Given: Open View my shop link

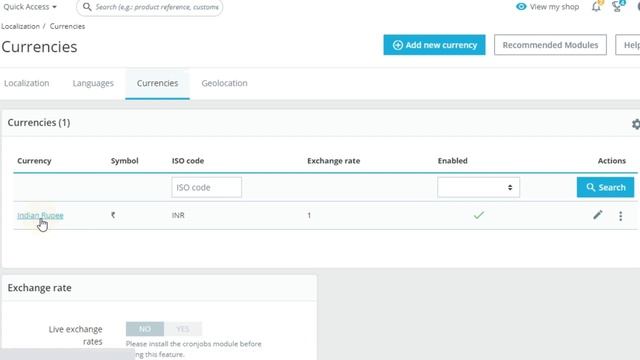Looking at the screenshot, I should pos(547,7).
